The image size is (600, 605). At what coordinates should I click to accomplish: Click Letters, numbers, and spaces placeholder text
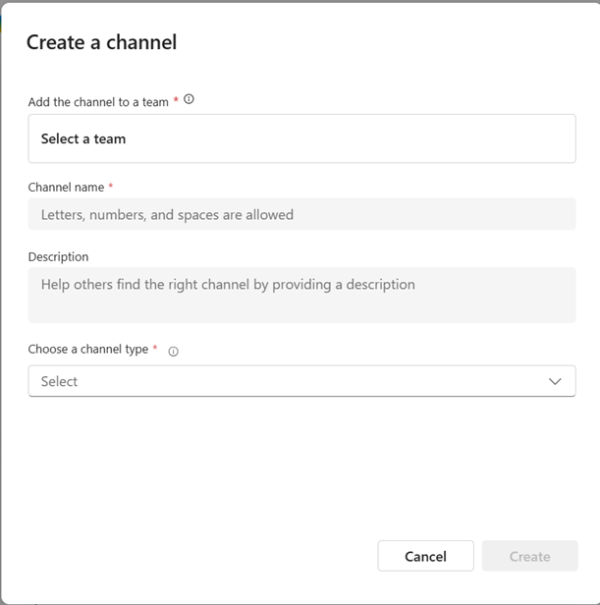click(x=167, y=215)
